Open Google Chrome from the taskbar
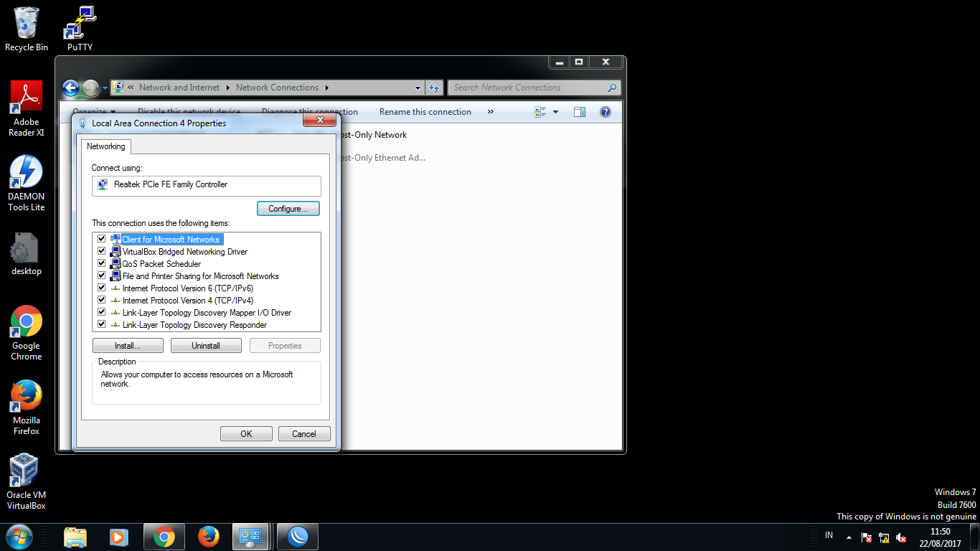The width and height of the screenshot is (980, 551). [x=164, y=536]
